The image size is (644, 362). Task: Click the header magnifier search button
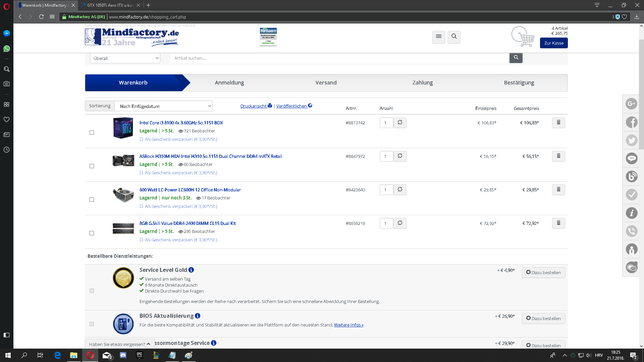454,37
